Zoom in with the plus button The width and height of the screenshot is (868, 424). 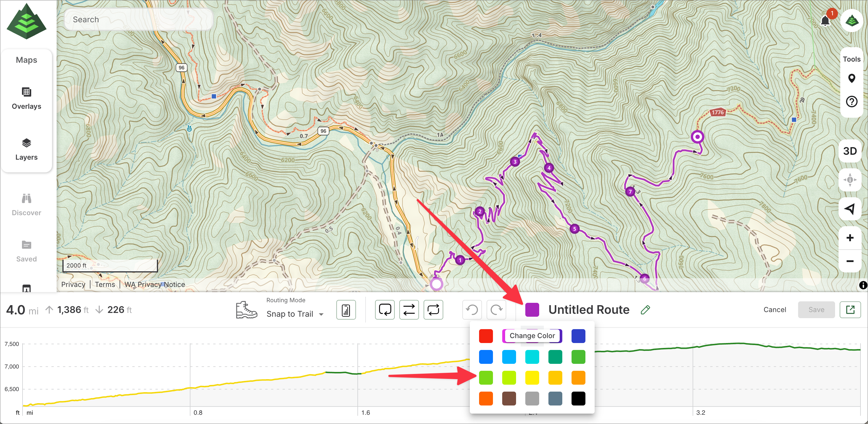pyautogui.click(x=850, y=238)
